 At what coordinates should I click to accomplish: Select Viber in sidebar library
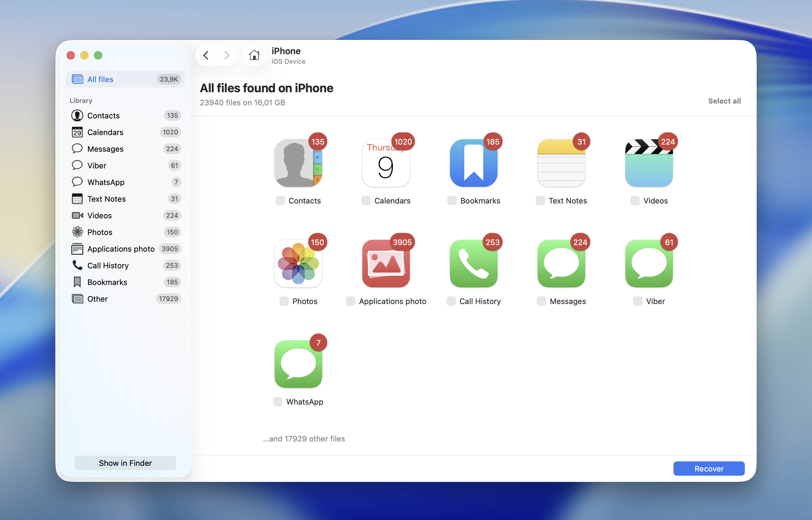(125, 165)
